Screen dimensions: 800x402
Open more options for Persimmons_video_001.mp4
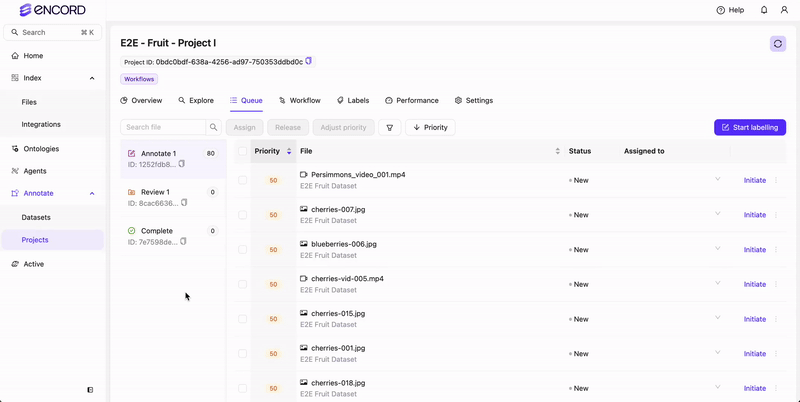tap(776, 180)
